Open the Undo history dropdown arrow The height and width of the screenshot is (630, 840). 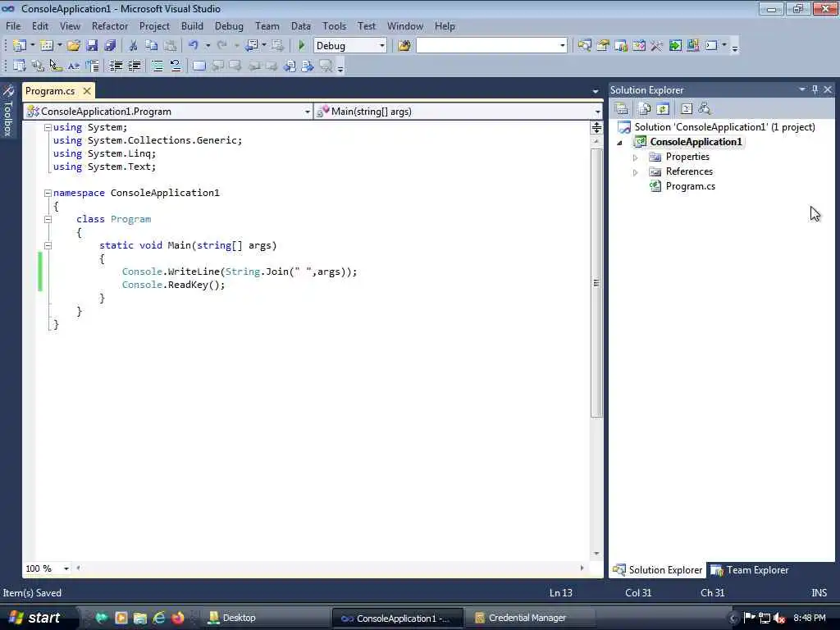pyautogui.click(x=208, y=46)
